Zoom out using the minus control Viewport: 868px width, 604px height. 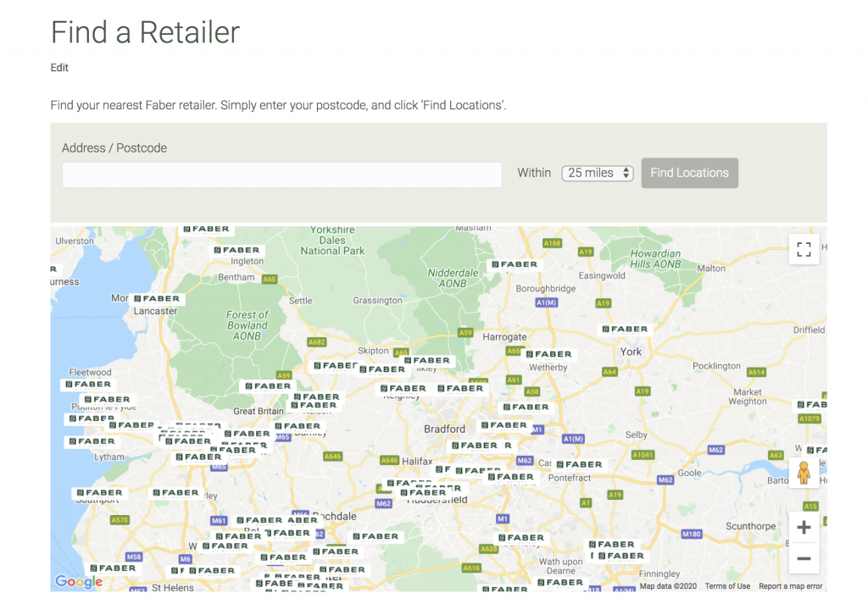[803, 558]
